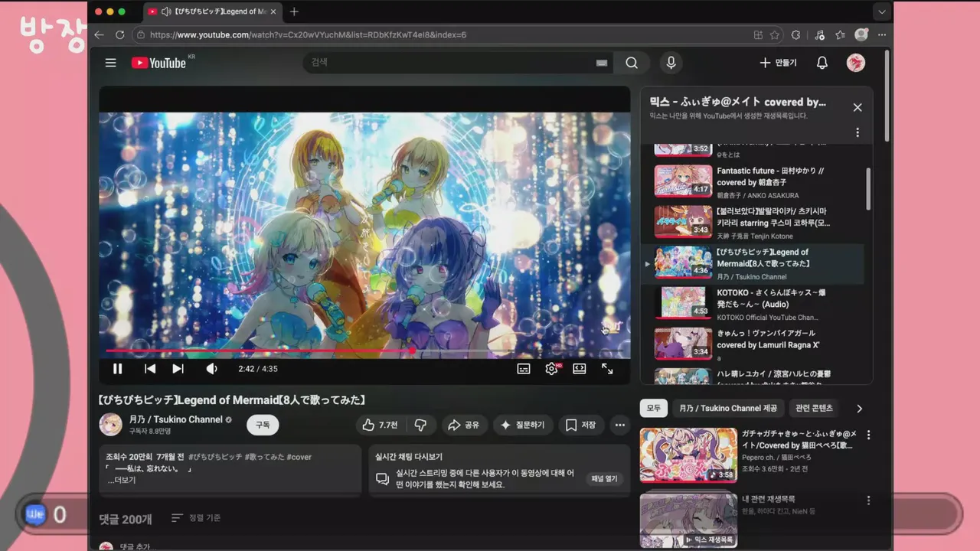
Task: Skip to the next video
Action: click(178, 369)
